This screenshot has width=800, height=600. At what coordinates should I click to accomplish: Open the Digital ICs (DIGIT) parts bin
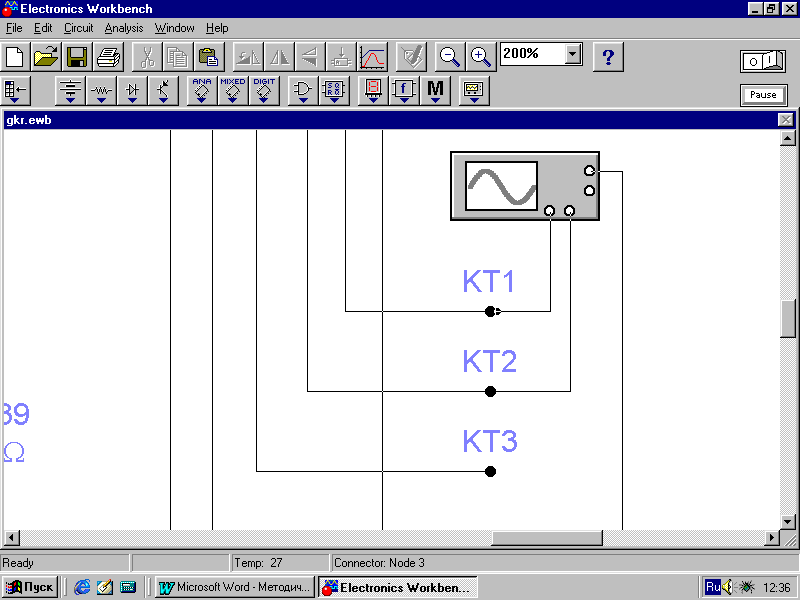(264, 91)
